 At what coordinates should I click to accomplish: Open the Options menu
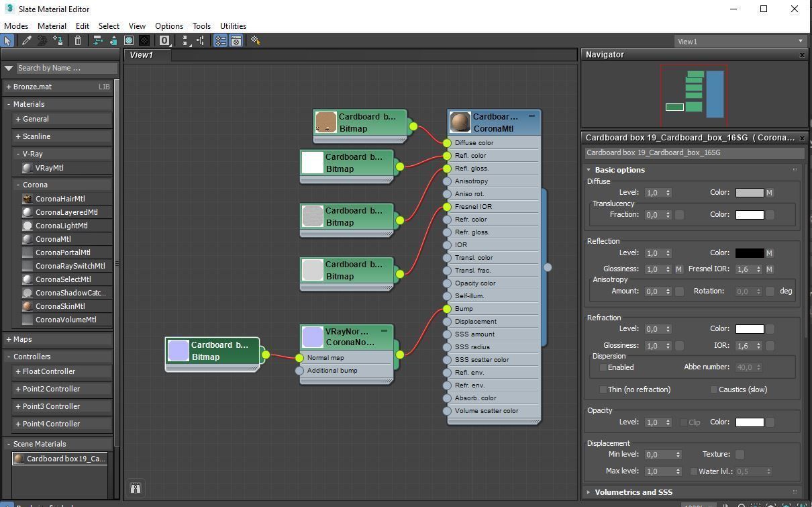pos(169,26)
